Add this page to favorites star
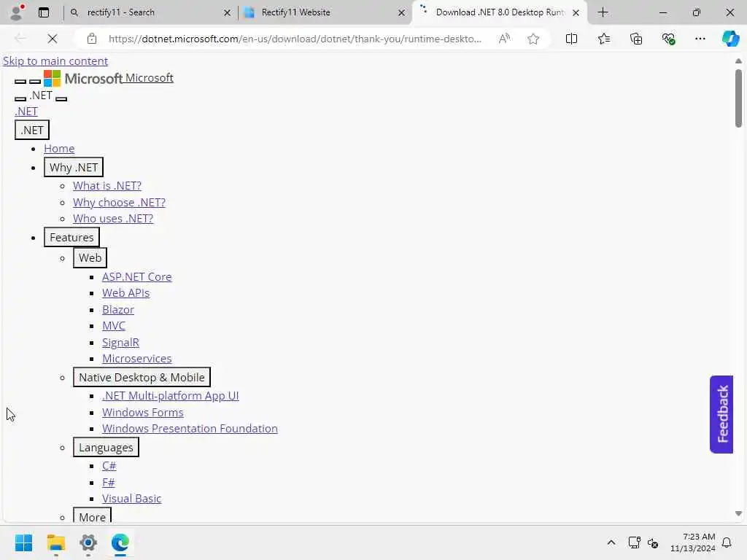The height and width of the screenshot is (560, 747). (x=533, y=39)
